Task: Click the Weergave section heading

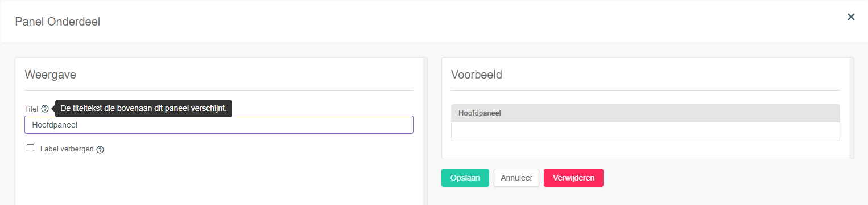Action: [51, 74]
